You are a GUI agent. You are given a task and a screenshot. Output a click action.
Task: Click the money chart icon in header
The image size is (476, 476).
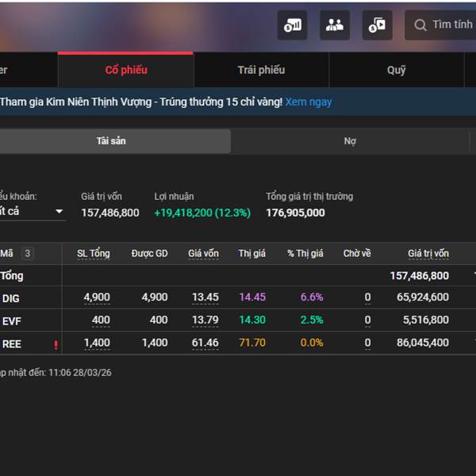click(292, 25)
